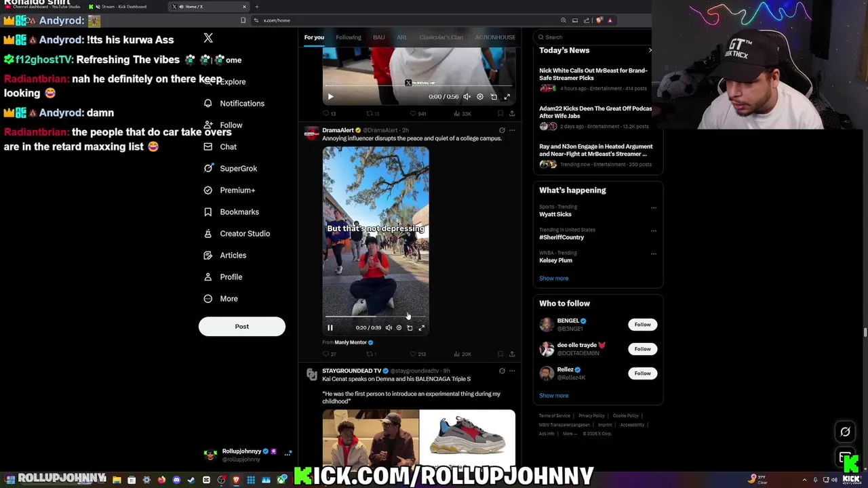Open Windows Start menu

click(x=9, y=480)
